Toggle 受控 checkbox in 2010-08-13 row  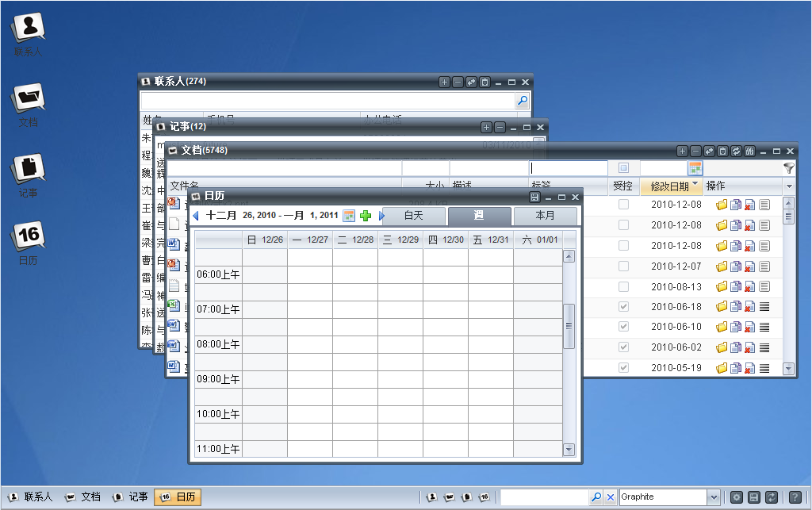[623, 286]
